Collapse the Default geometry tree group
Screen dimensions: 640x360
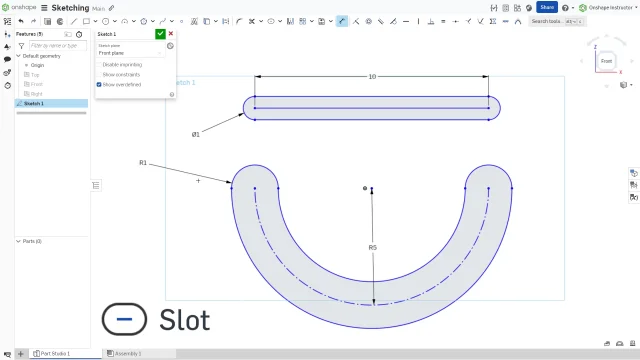pos(18,56)
